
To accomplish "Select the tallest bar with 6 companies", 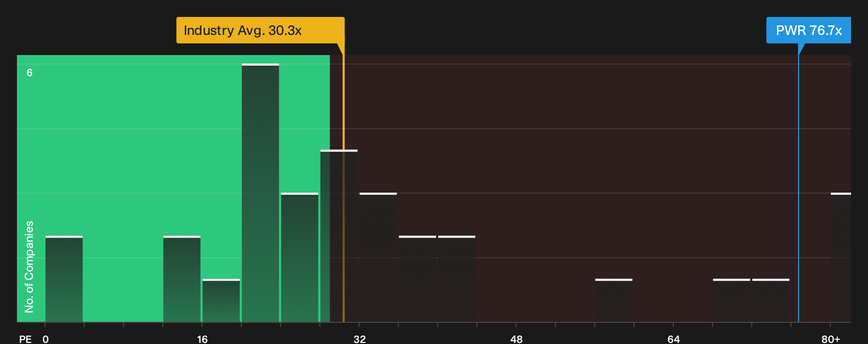I will (260, 193).
